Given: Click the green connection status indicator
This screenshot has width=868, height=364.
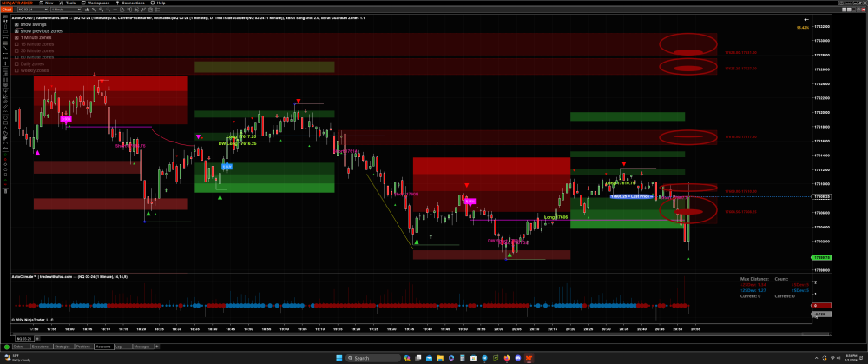Looking at the screenshot, I should click(6, 347).
